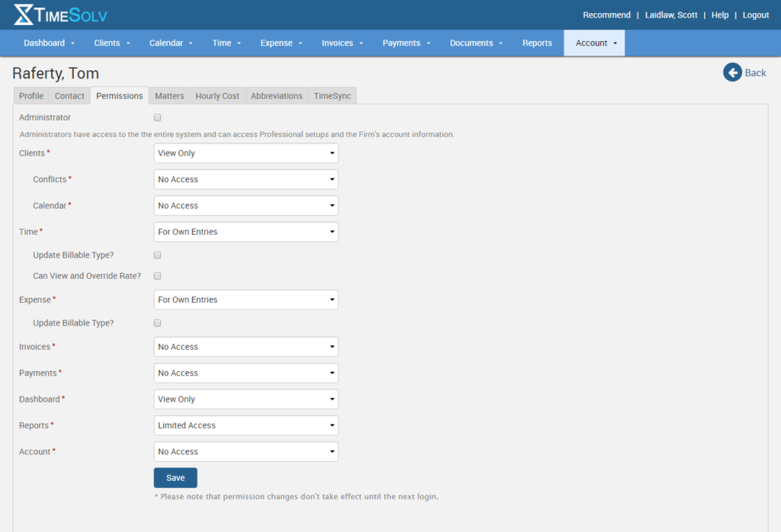Open the Reports Limited Access dropdown
This screenshot has width=781, height=532.
246,425
